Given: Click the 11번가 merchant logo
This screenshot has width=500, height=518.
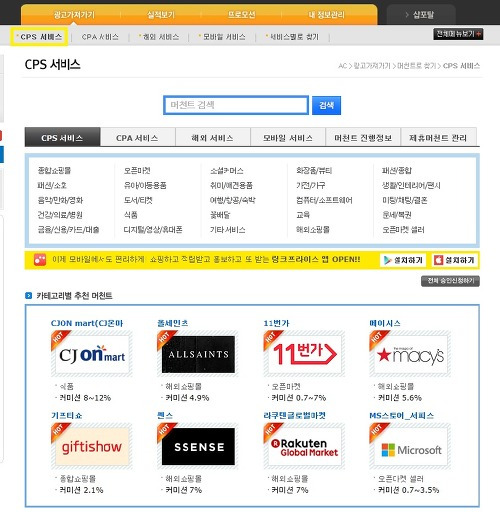Looking at the screenshot, I should (x=304, y=354).
